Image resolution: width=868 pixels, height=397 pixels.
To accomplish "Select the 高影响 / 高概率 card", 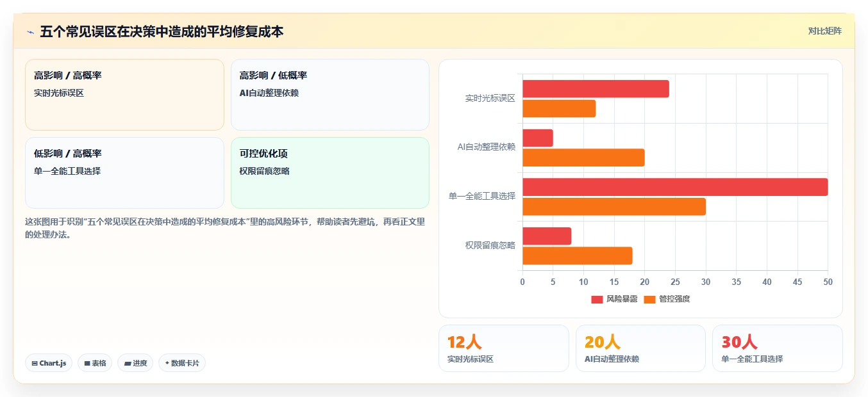I will pos(124,95).
